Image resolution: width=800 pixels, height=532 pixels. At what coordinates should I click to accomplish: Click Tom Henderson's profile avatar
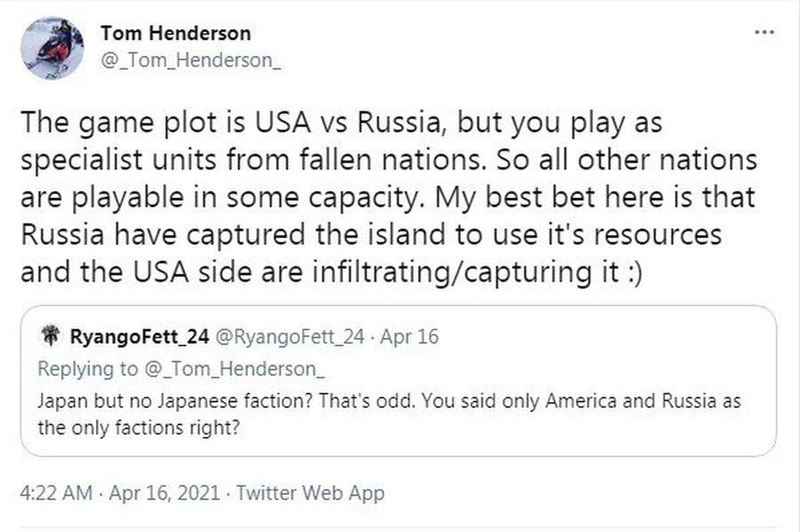pos(51,49)
